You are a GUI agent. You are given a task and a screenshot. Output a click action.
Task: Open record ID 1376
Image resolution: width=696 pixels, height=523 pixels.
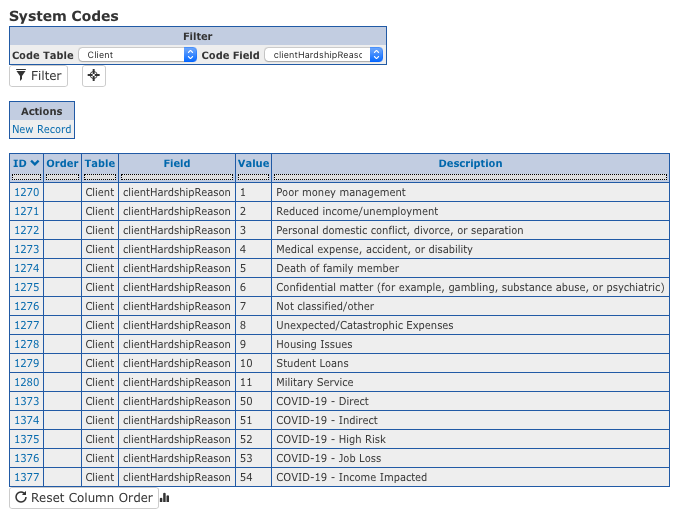(x=27, y=458)
